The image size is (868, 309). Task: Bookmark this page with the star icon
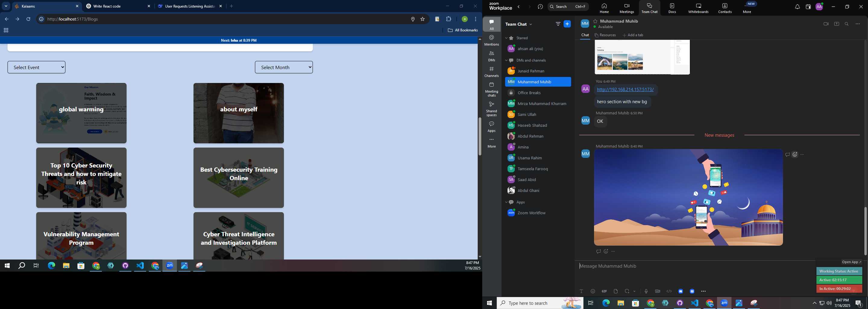coord(423,19)
